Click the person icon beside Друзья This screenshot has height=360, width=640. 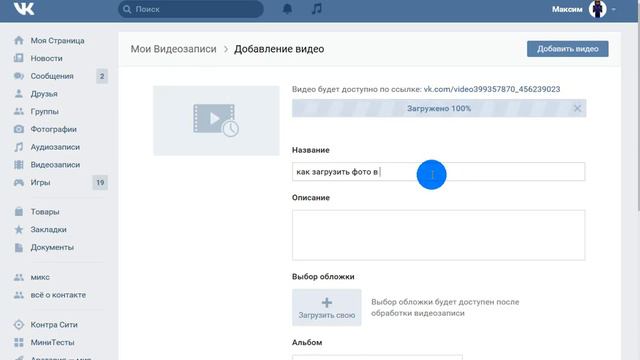pos(19,93)
